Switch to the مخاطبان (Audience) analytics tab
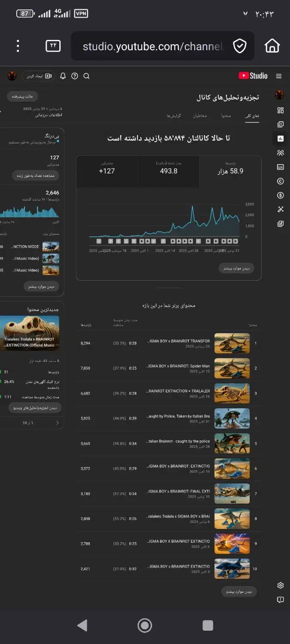This screenshot has height=644, width=290. coord(200,116)
